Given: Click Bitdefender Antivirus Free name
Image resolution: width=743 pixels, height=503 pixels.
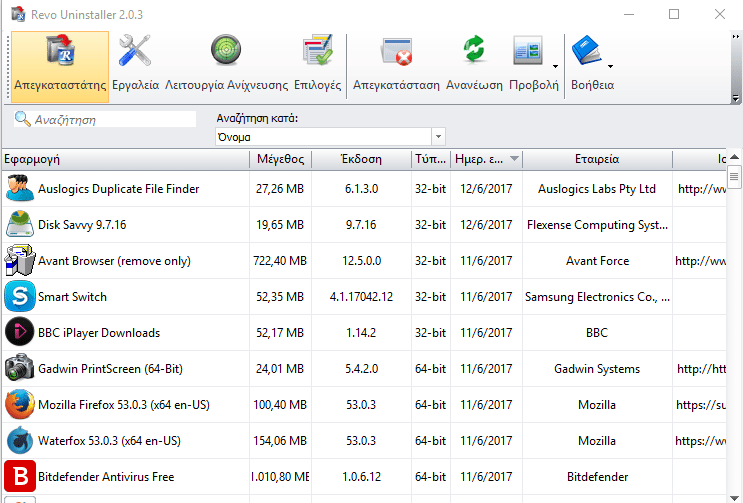Looking at the screenshot, I should [106, 477].
